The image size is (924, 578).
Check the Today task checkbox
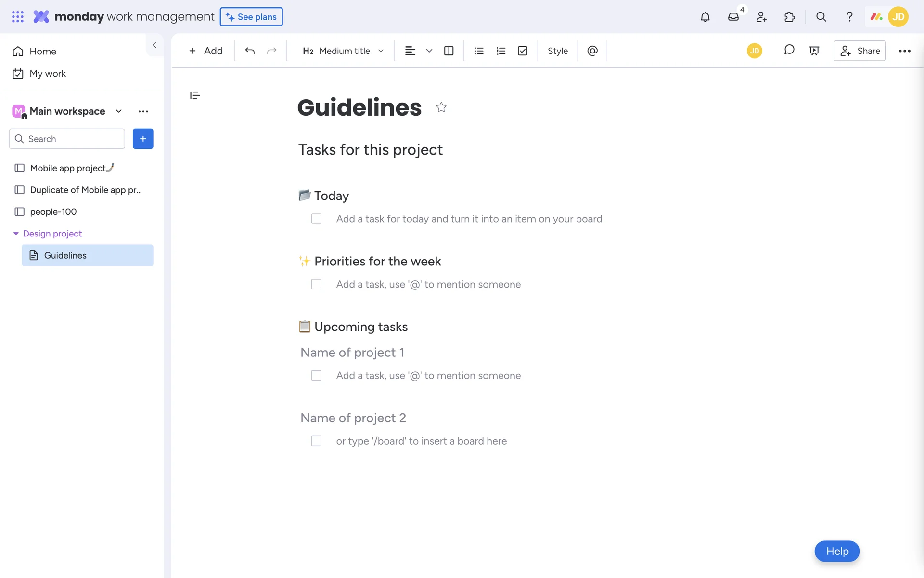(316, 219)
